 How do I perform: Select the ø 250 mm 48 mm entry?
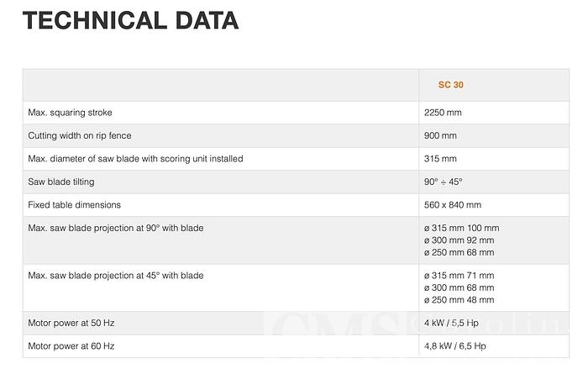(x=459, y=299)
